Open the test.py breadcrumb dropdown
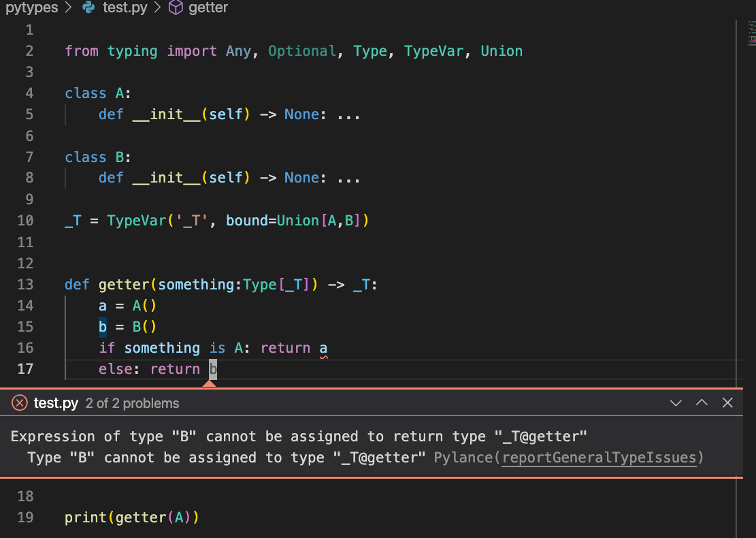Image resolution: width=756 pixels, height=538 pixels. tap(123, 7)
